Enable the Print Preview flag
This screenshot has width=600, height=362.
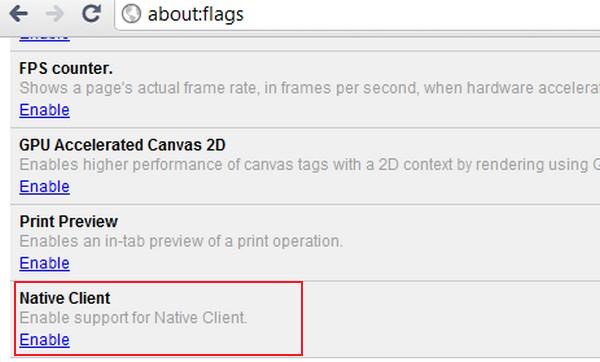point(44,263)
